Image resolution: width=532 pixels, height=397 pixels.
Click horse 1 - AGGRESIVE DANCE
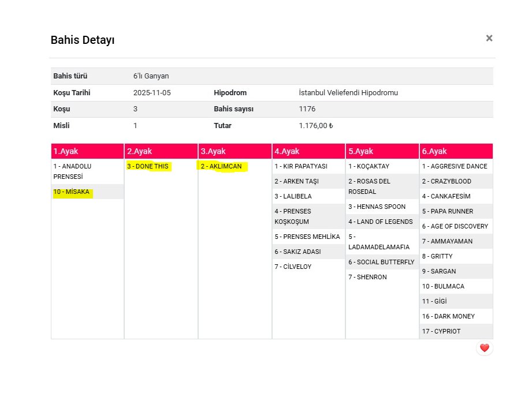[x=456, y=166]
